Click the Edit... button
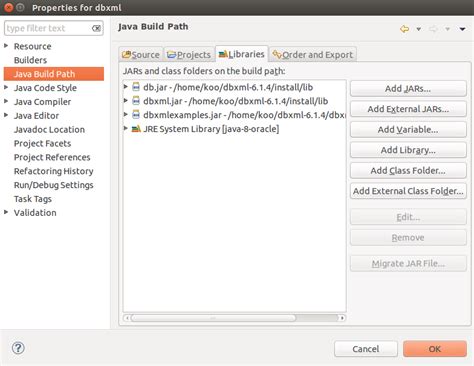The image size is (474, 366). (x=408, y=217)
